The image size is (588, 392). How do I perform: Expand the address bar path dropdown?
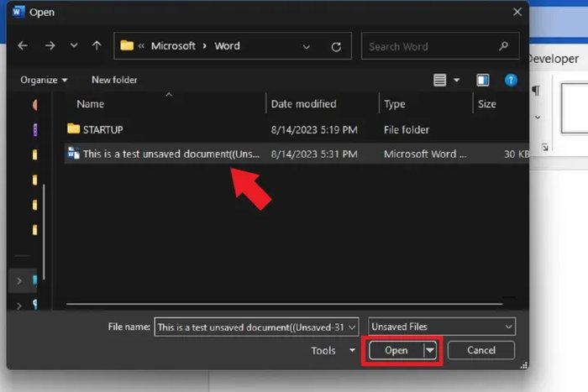(307, 46)
